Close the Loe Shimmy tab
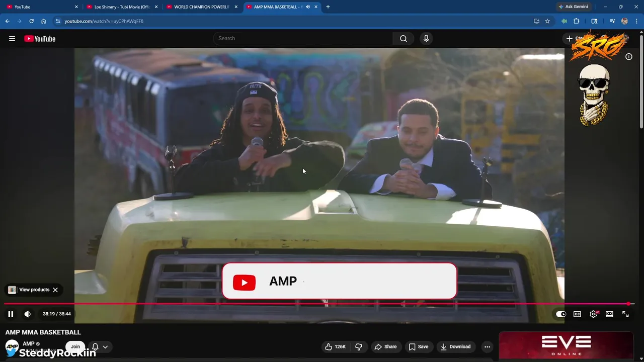 (156, 7)
